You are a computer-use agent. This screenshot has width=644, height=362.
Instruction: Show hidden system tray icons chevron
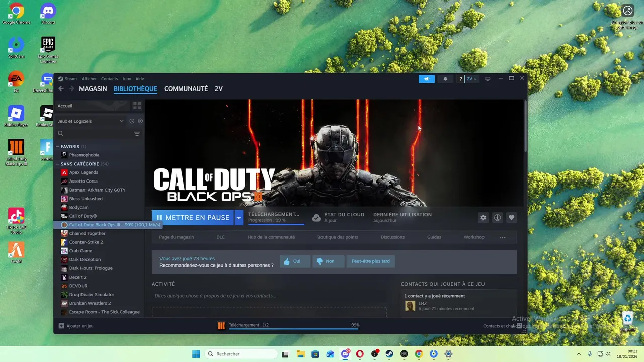(579, 354)
